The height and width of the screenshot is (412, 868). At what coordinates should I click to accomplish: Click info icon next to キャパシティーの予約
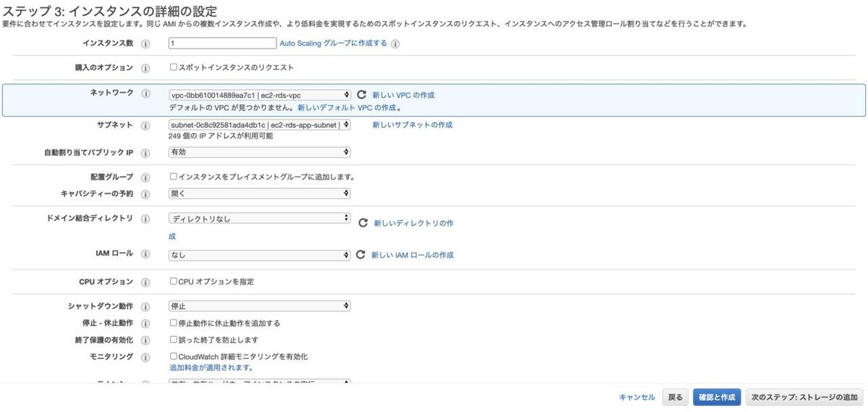pos(145,194)
